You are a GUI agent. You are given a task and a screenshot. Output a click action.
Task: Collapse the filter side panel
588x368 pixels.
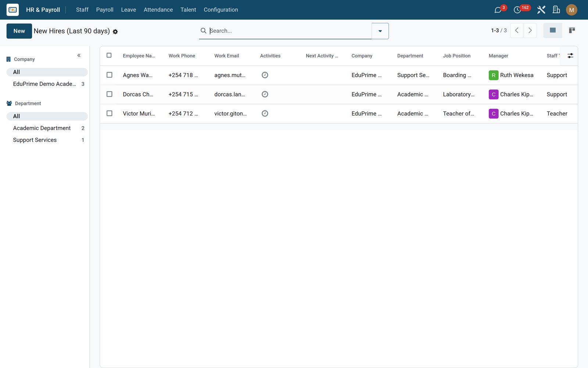point(79,56)
